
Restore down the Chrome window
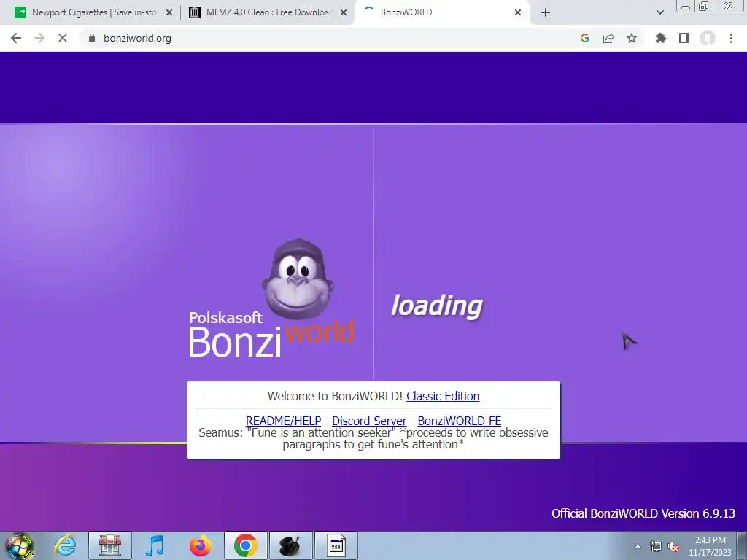coord(704,7)
